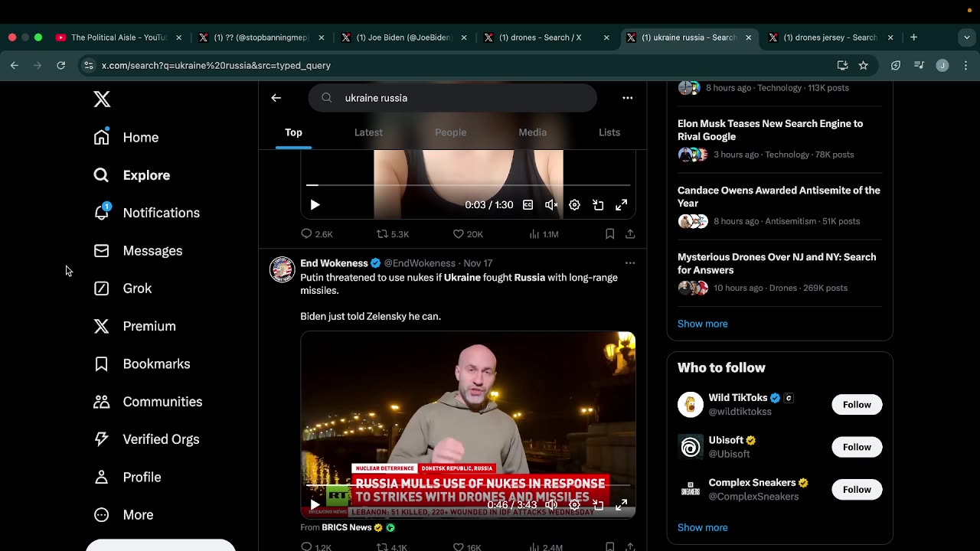Viewport: 980px width, 551px height.
Task: Click search field with ukraine russia
Action: [452, 98]
